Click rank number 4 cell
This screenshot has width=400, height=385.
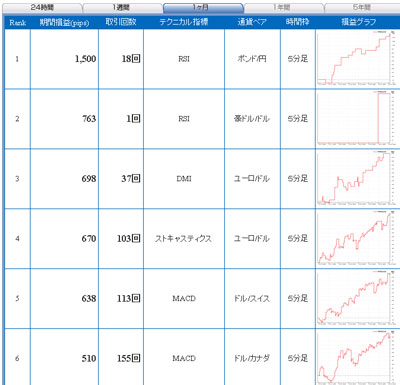point(17,239)
